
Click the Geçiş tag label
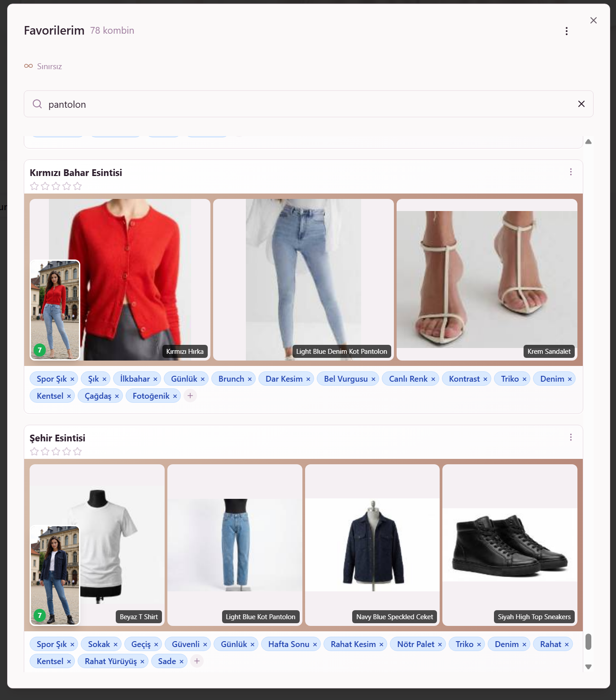[141, 644]
